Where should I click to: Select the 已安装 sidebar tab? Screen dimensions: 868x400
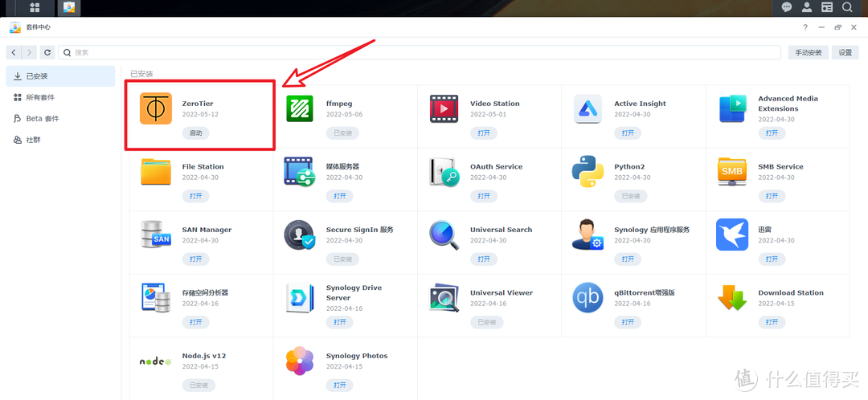60,76
